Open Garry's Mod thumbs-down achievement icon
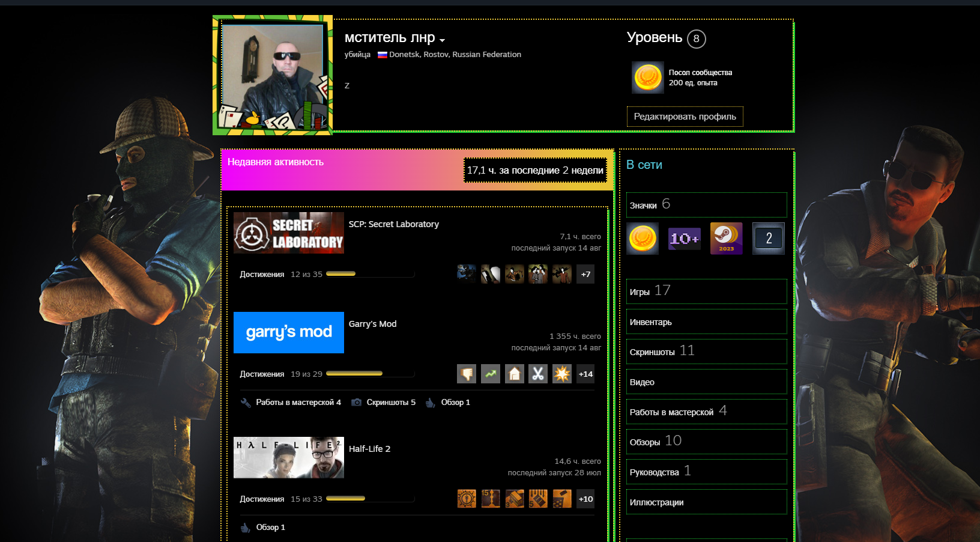Screen dimensions: 980x542 click(x=467, y=374)
